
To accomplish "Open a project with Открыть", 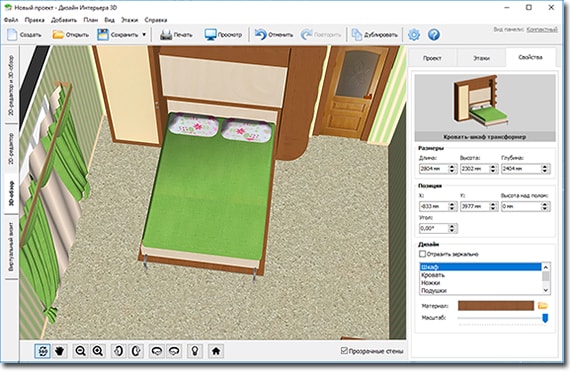I will (x=71, y=35).
